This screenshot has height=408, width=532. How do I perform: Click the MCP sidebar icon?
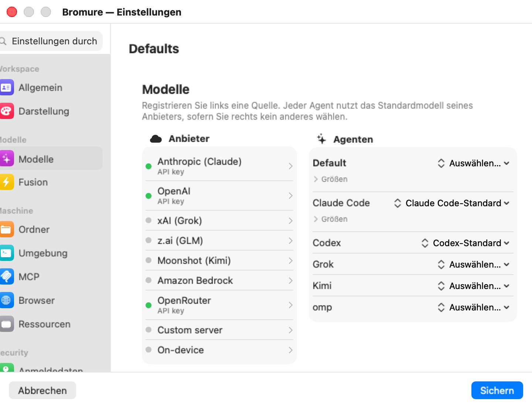click(6, 277)
